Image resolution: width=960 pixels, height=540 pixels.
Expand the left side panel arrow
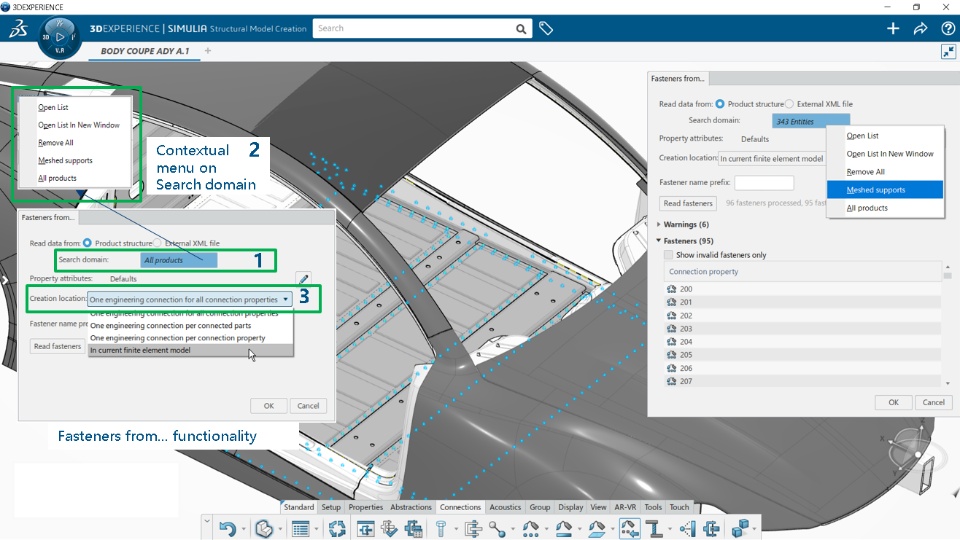4,280
